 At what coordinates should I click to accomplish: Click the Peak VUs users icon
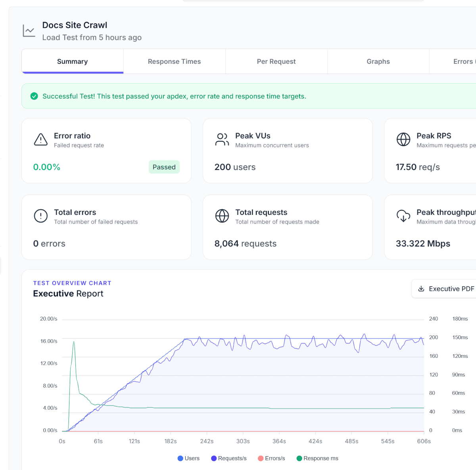[222, 139]
